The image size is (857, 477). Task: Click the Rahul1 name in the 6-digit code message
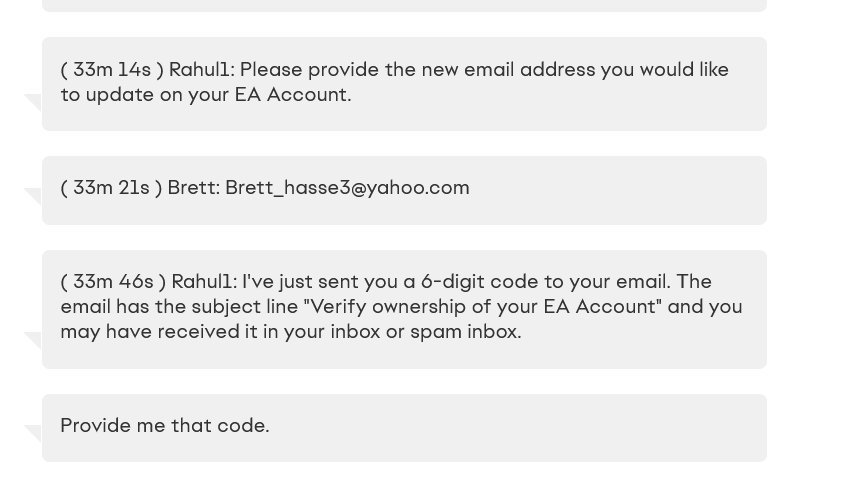pyautogui.click(x=203, y=282)
